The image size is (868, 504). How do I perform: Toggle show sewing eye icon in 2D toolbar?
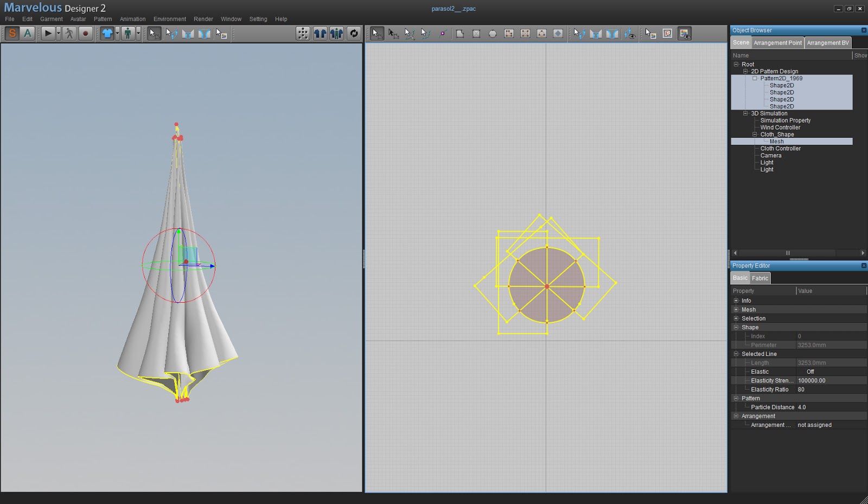pyautogui.click(x=629, y=34)
